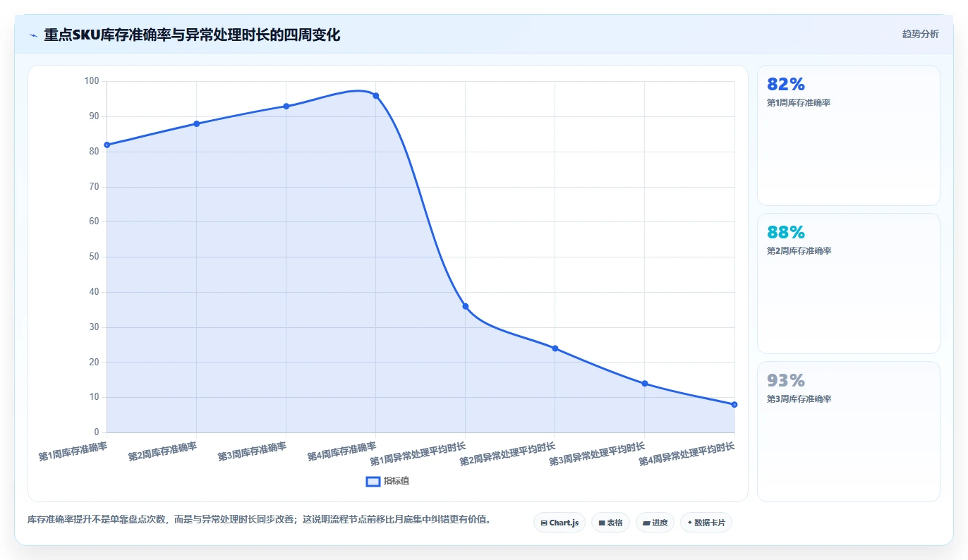
Task: Click the 指标值 legend label
Action: pos(397,482)
